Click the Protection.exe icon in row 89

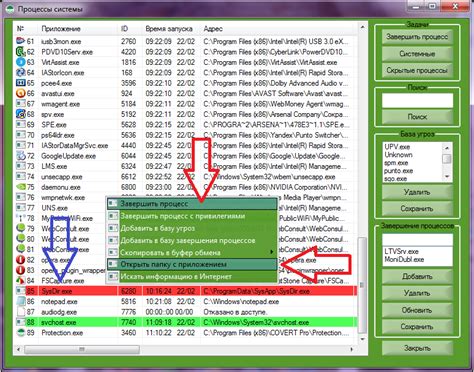21,333
